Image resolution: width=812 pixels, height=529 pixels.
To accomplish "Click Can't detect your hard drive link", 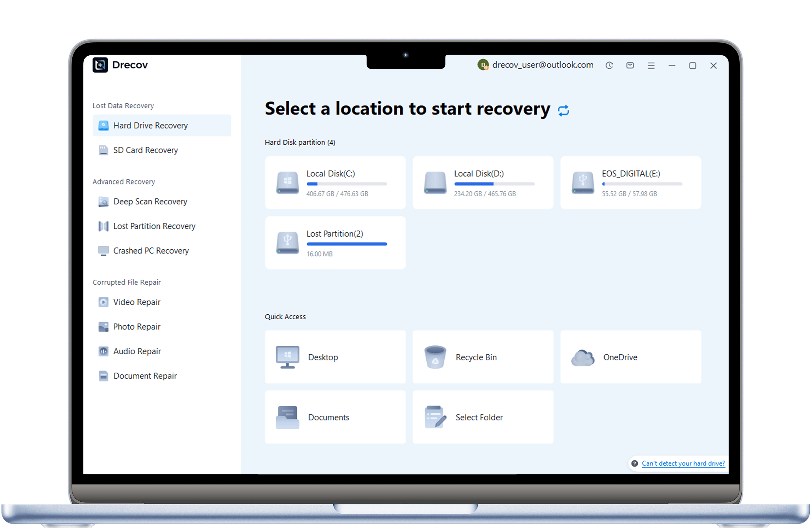I will 683,463.
